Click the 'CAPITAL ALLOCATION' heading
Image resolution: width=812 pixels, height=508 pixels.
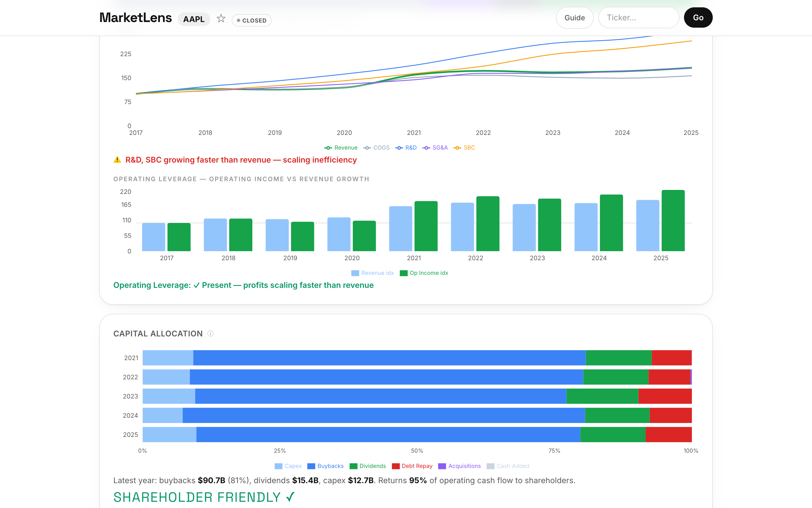coord(158,334)
